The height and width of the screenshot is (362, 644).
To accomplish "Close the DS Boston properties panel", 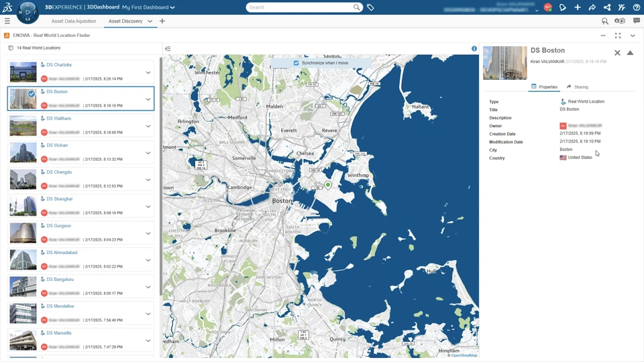I will [x=617, y=52].
